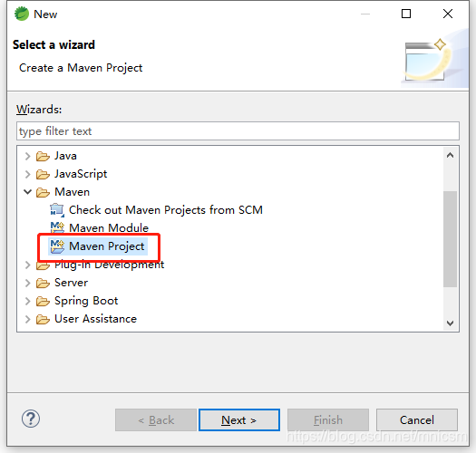
Task: Click the Cancel button
Action: tap(417, 419)
